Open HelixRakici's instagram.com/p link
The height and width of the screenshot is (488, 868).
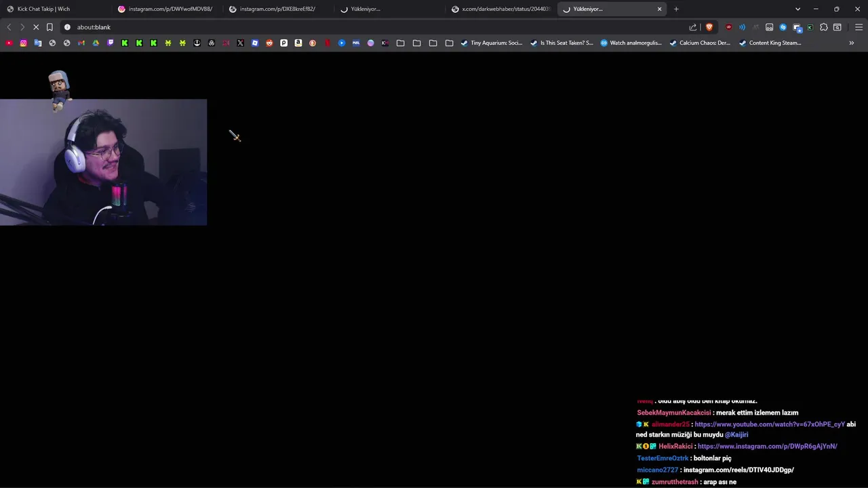pyautogui.click(x=767, y=447)
